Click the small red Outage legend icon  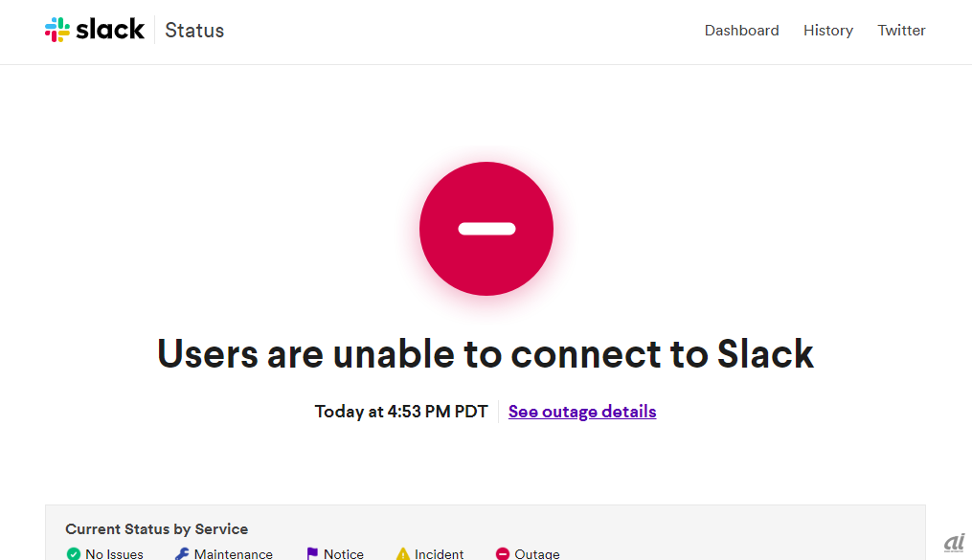pos(503,553)
